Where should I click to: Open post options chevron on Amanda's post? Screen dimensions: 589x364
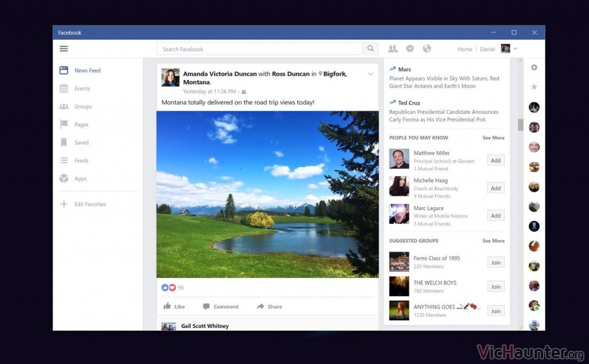[x=370, y=74]
